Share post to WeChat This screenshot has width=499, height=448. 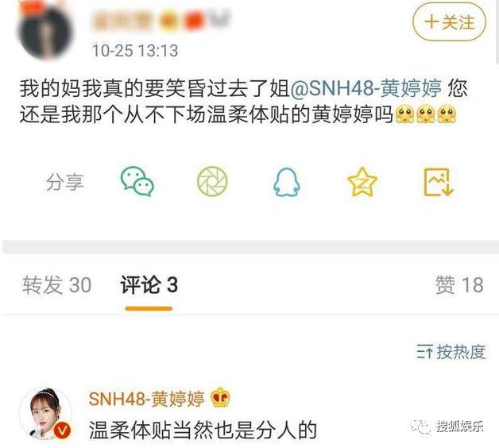pyautogui.click(x=137, y=181)
